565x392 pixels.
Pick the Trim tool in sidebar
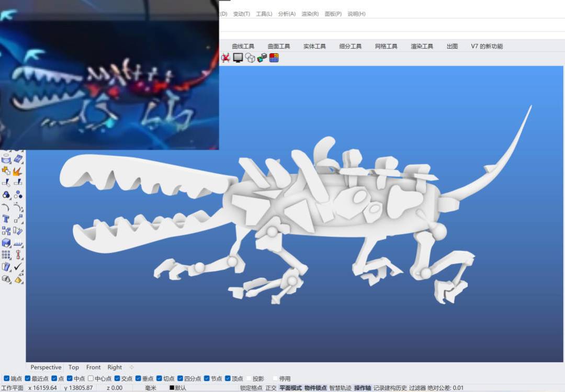(x=6, y=183)
